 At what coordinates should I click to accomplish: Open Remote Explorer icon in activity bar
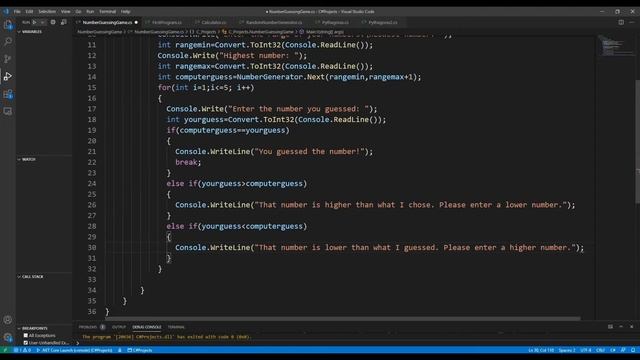(8, 111)
